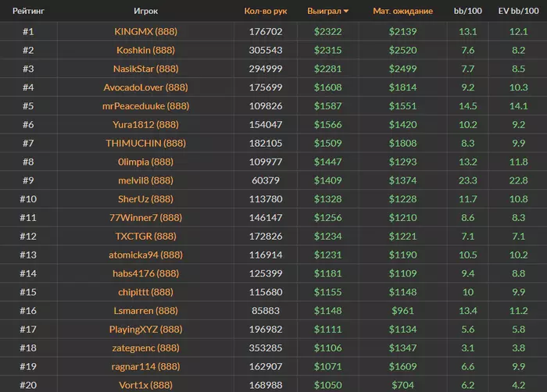Select expected value $2499

click(x=402, y=69)
